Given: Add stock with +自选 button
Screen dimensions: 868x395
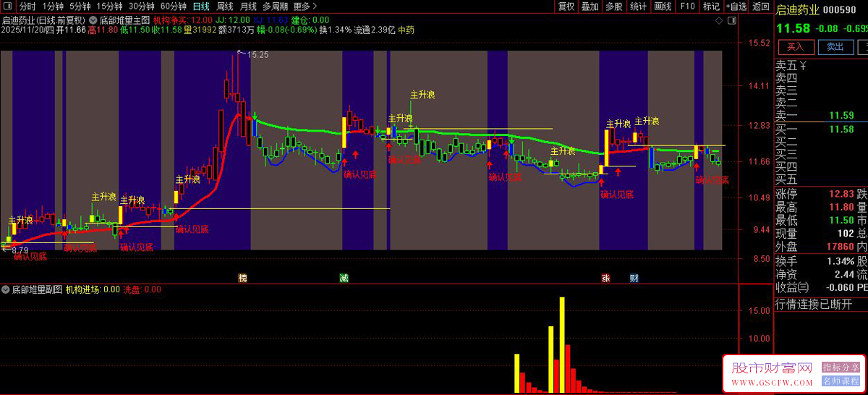Looking at the screenshot, I should [736, 7].
